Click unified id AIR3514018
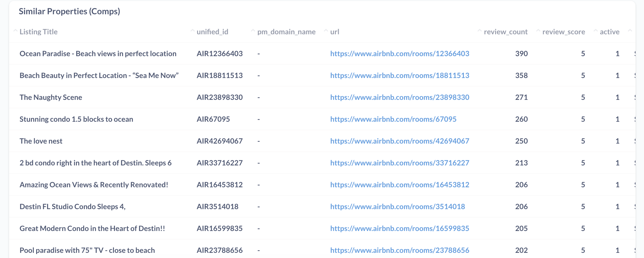 (x=218, y=207)
